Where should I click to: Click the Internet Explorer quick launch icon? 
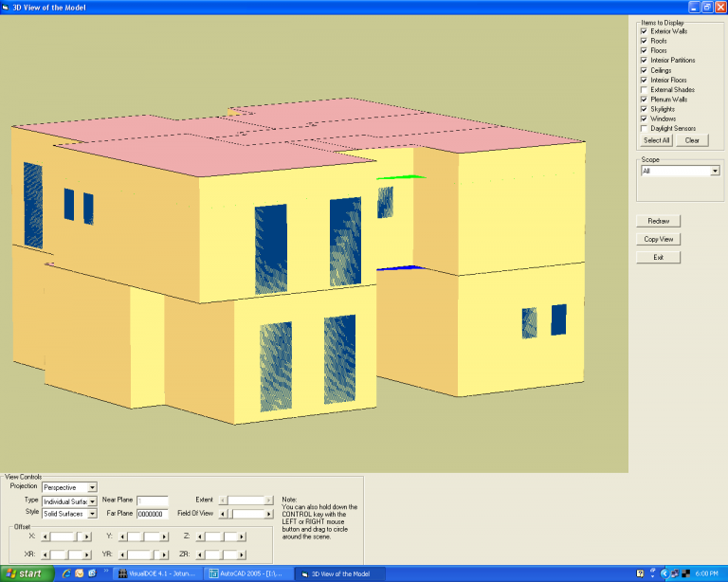66,573
